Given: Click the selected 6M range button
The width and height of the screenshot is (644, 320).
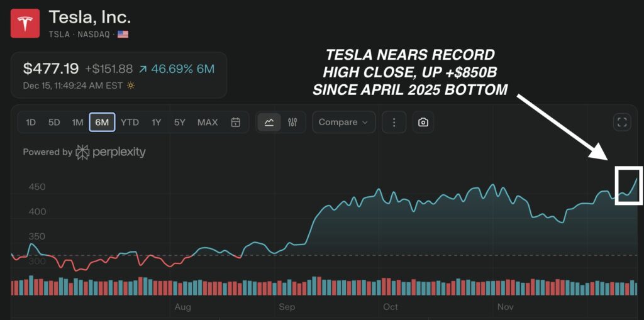Looking at the screenshot, I should click(x=102, y=122).
